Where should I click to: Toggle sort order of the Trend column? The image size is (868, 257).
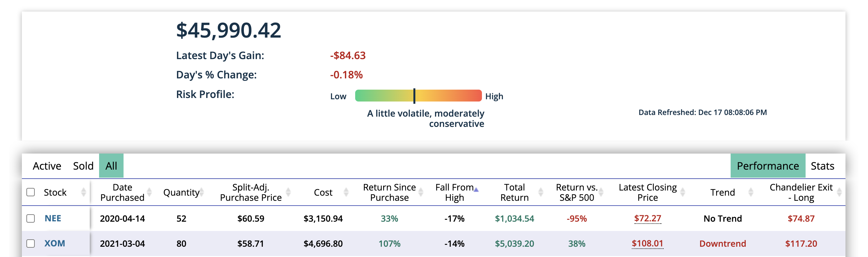point(750,192)
